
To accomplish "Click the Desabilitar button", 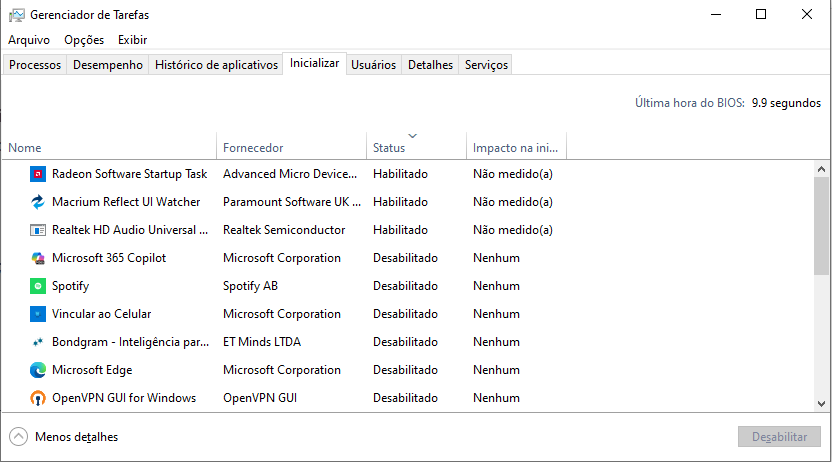I will 779,437.
